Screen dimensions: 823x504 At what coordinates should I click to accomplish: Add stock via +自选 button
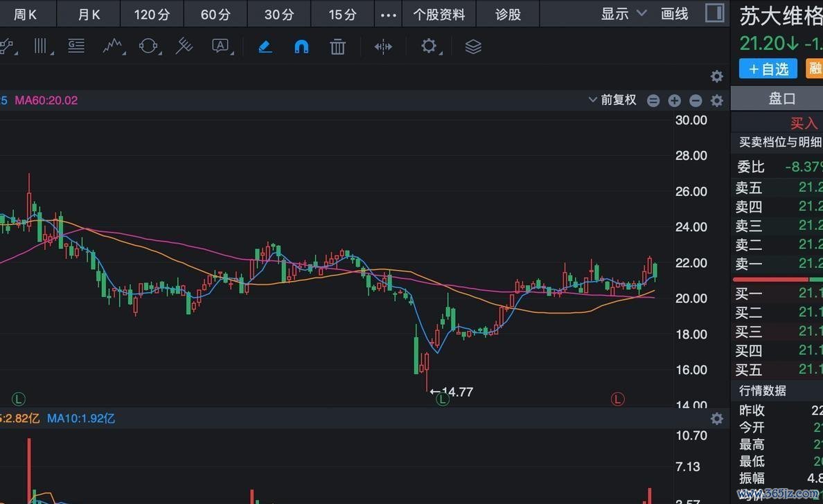pos(768,69)
